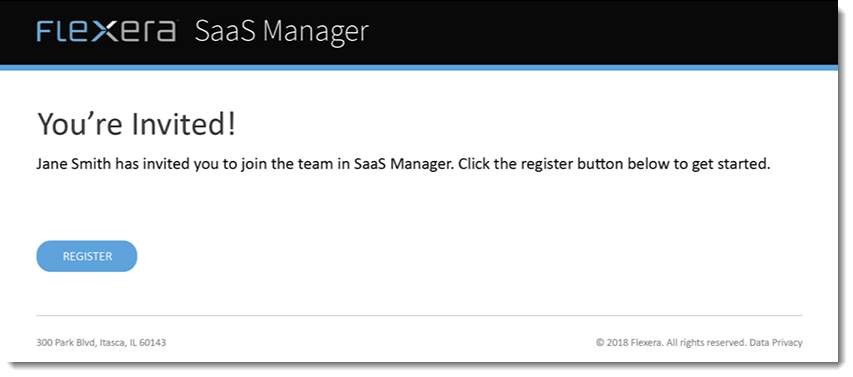Click the name Jane Smith in message
Image resolution: width=853 pixels, height=377 pixels.
click(75, 164)
